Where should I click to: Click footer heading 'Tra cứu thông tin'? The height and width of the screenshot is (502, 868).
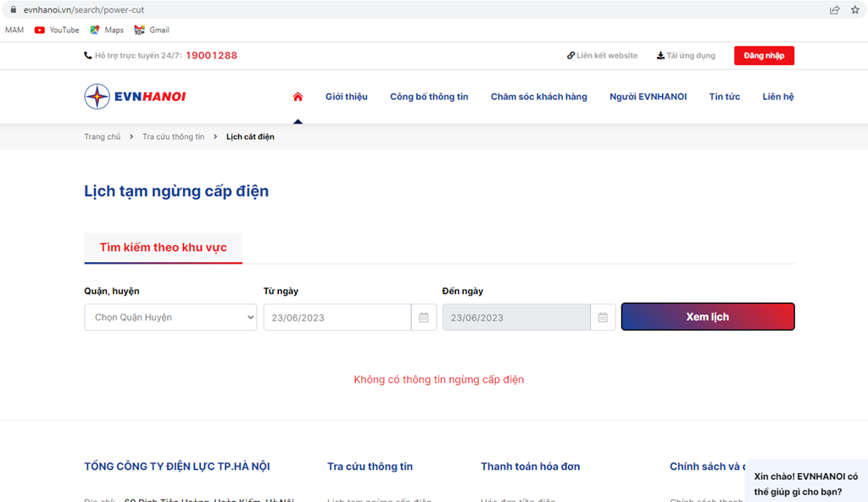370,466
